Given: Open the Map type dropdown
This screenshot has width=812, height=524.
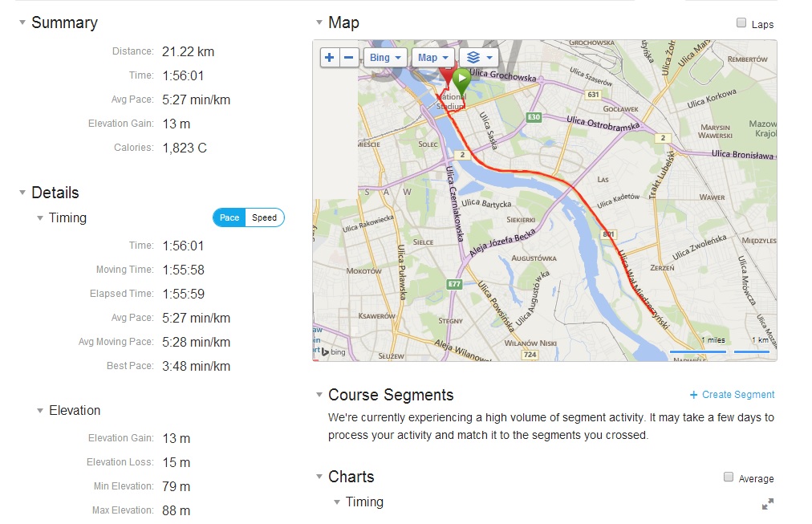Looking at the screenshot, I should click(432, 58).
